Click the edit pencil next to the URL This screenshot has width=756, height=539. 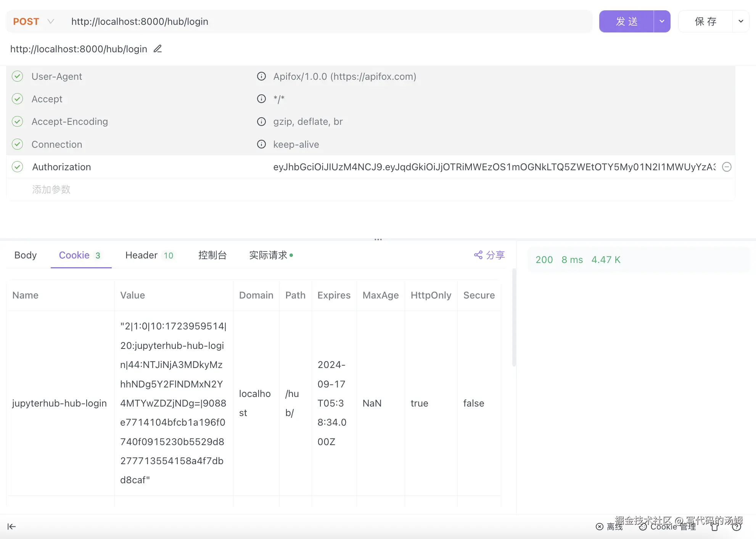click(157, 49)
